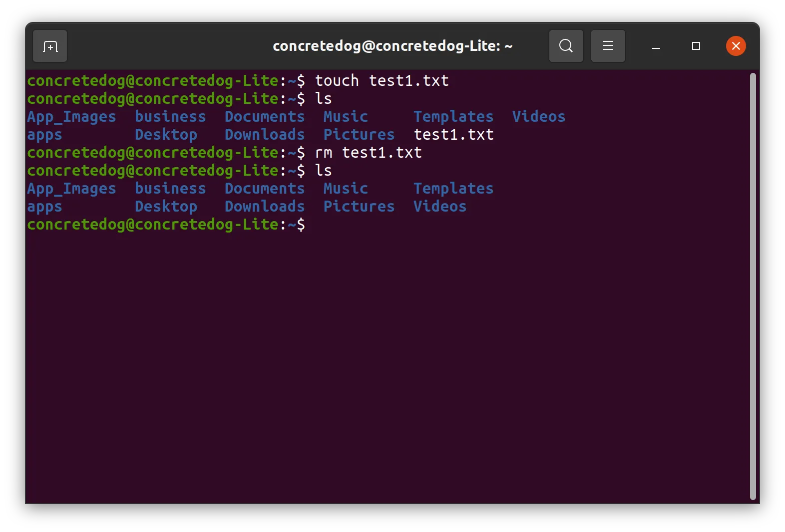Image resolution: width=785 pixels, height=532 pixels.
Task: Click the window title concretedog@concretedog-Lite
Action: [392, 46]
